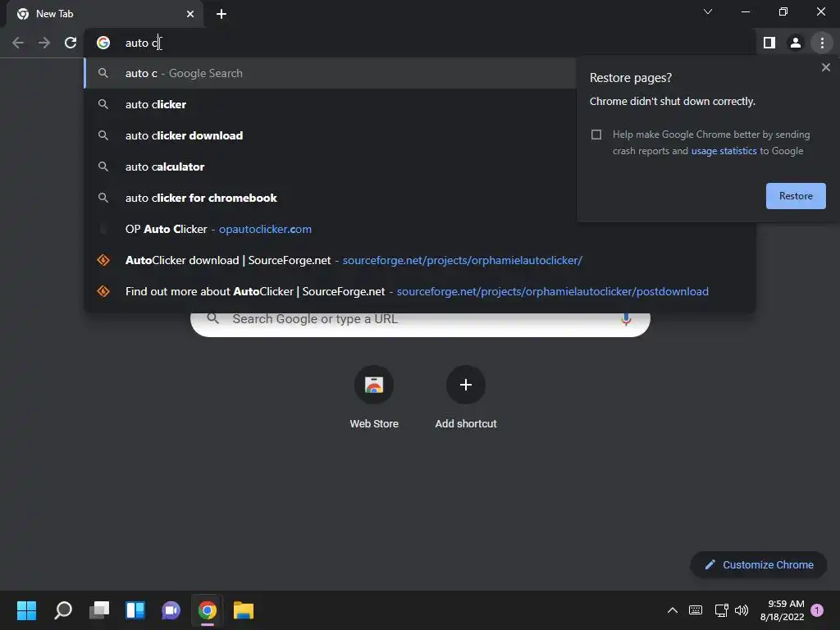Go forward using the forward arrow
Screen dimensions: 840x630
pos(44,43)
